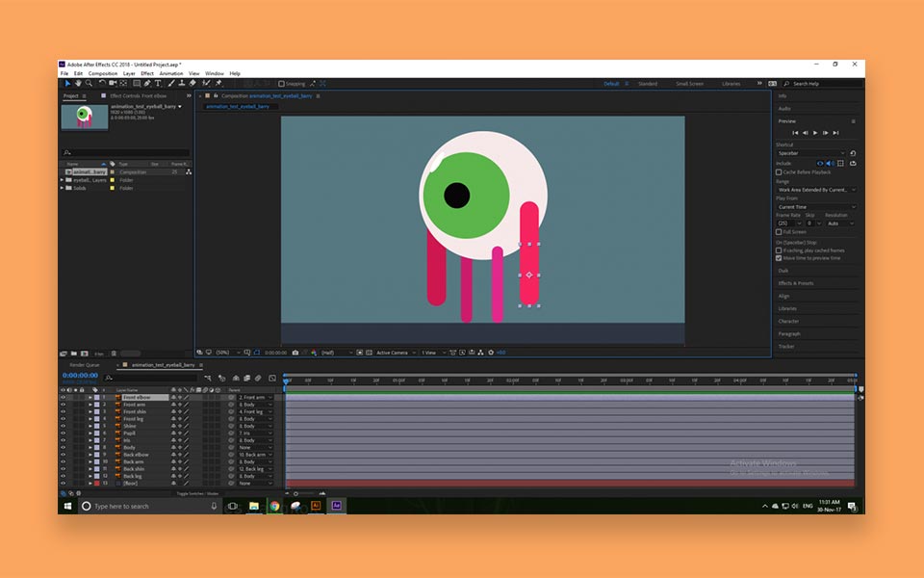Check Cache Before Playback
The width and height of the screenshot is (924, 578).
coord(779,172)
